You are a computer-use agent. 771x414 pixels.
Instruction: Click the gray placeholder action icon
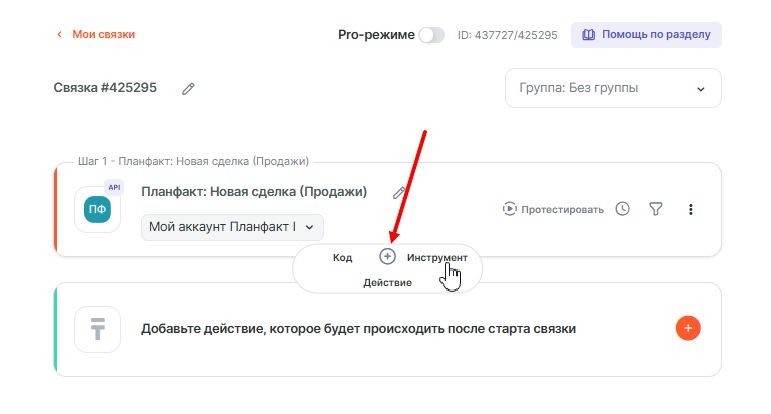pyautogui.click(x=98, y=329)
